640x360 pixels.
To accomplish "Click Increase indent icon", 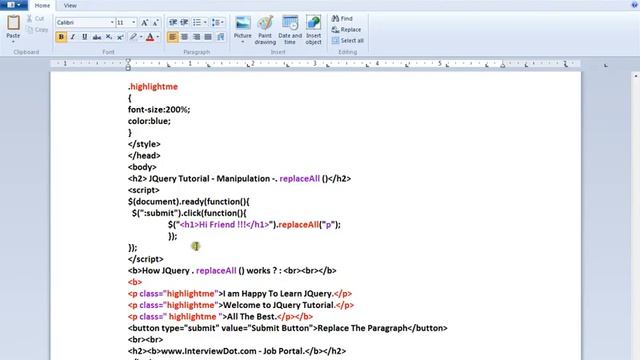I will tap(184, 22).
